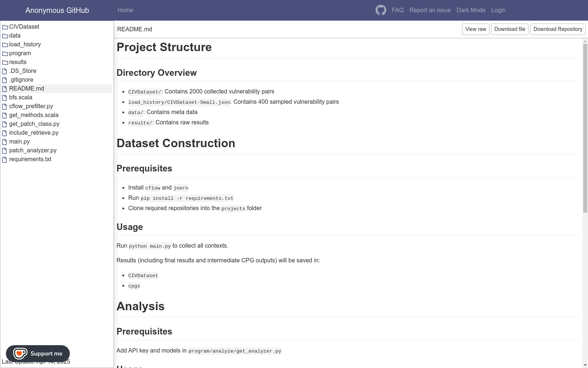
Task: Open include_retrieve.py file
Action: pyautogui.click(x=34, y=132)
